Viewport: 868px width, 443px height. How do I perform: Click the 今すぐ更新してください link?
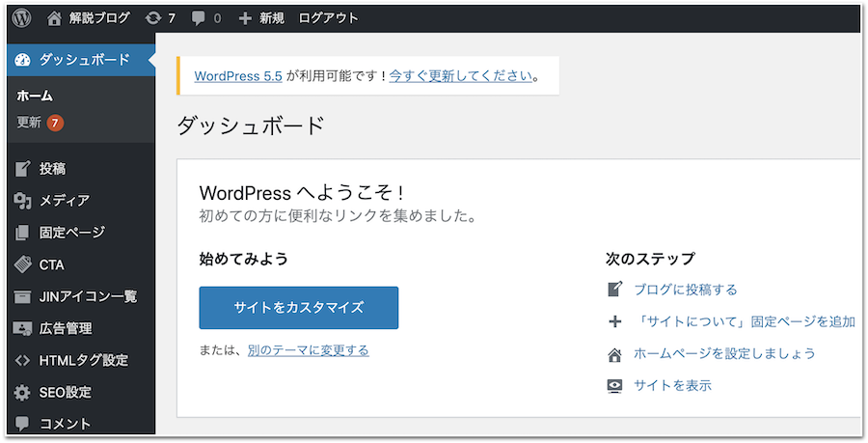click(x=460, y=75)
